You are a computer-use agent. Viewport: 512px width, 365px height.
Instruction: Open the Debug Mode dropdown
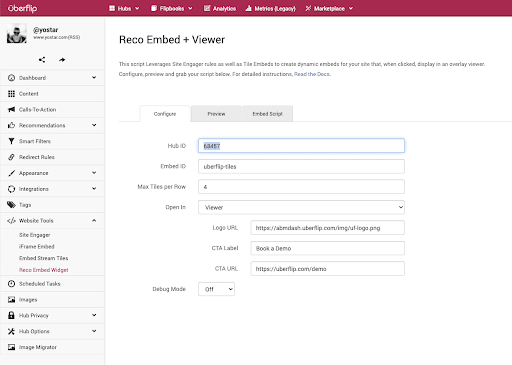(216, 289)
